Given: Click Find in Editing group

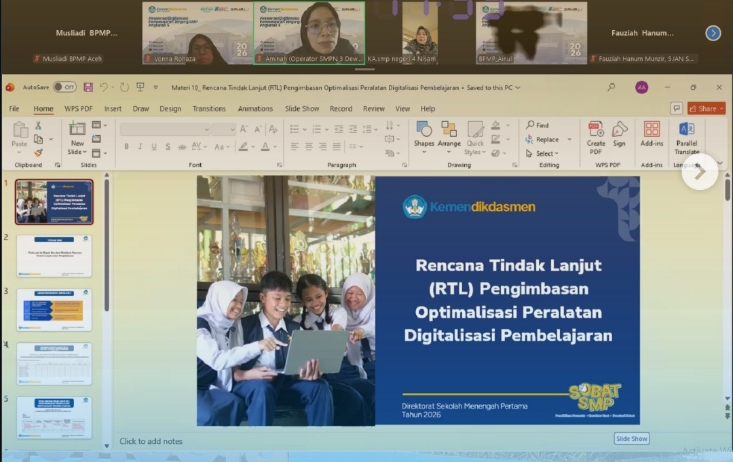Looking at the screenshot, I should coord(537,125).
